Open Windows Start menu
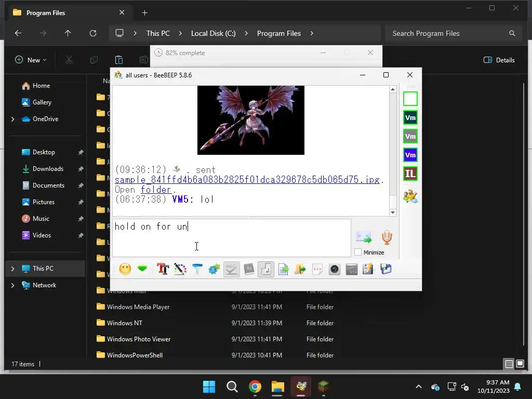Screen dimensions: 532x399 tap(209, 387)
